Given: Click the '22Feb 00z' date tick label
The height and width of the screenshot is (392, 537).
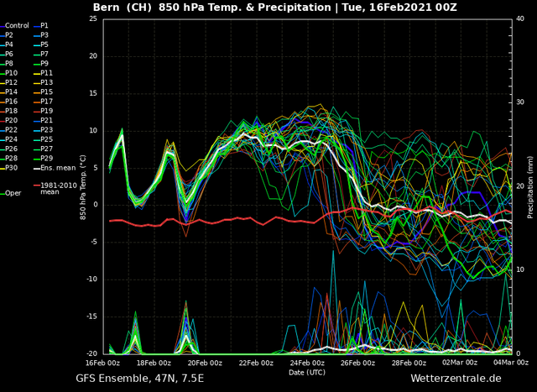Looking at the screenshot, I should tap(257, 363).
